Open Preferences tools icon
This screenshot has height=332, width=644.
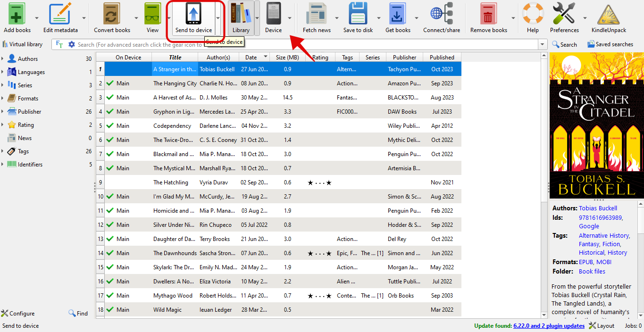564,13
